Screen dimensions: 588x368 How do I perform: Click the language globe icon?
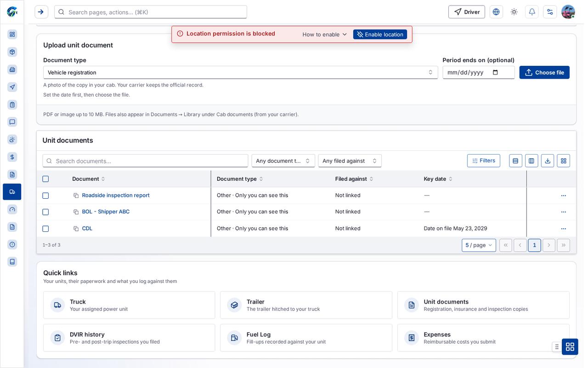496,12
